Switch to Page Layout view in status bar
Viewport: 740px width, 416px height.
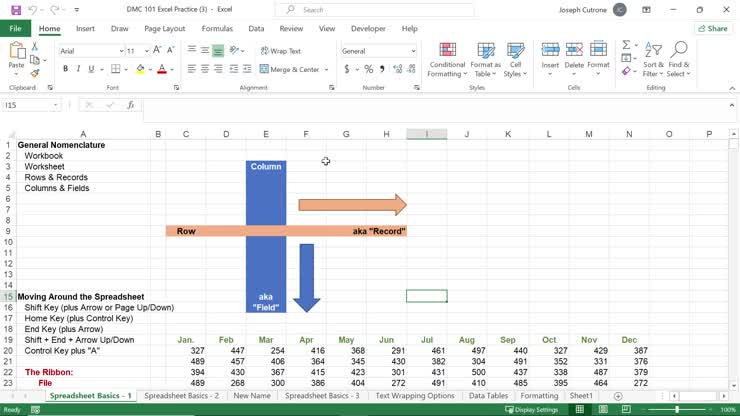click(x=603, y=409)
